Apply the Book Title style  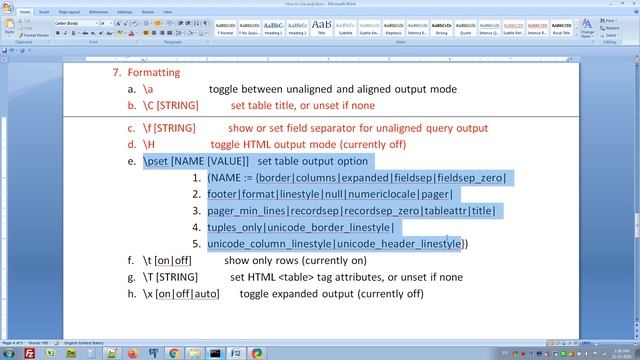click(x=562, y=28)
